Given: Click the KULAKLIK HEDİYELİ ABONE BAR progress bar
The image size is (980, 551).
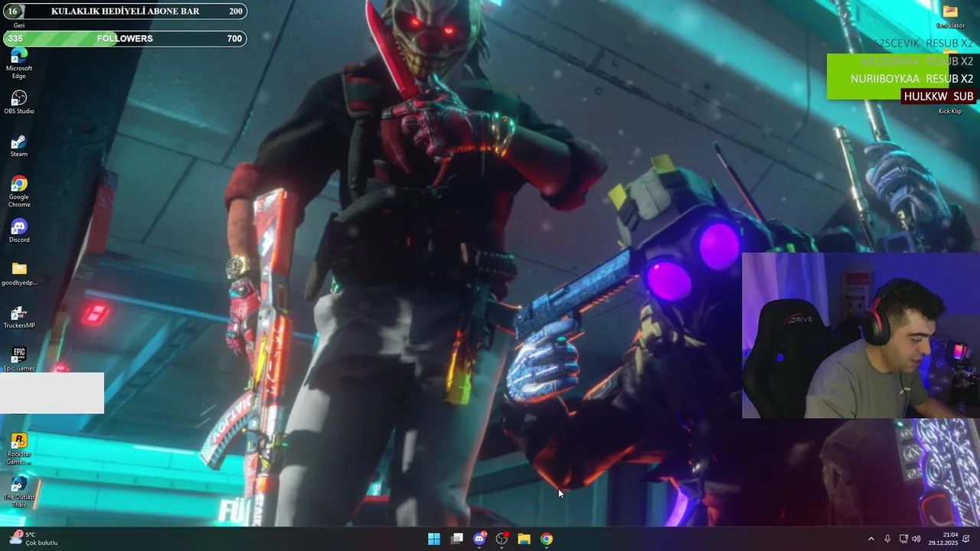Looking at the screenshot, I should 125,11.
